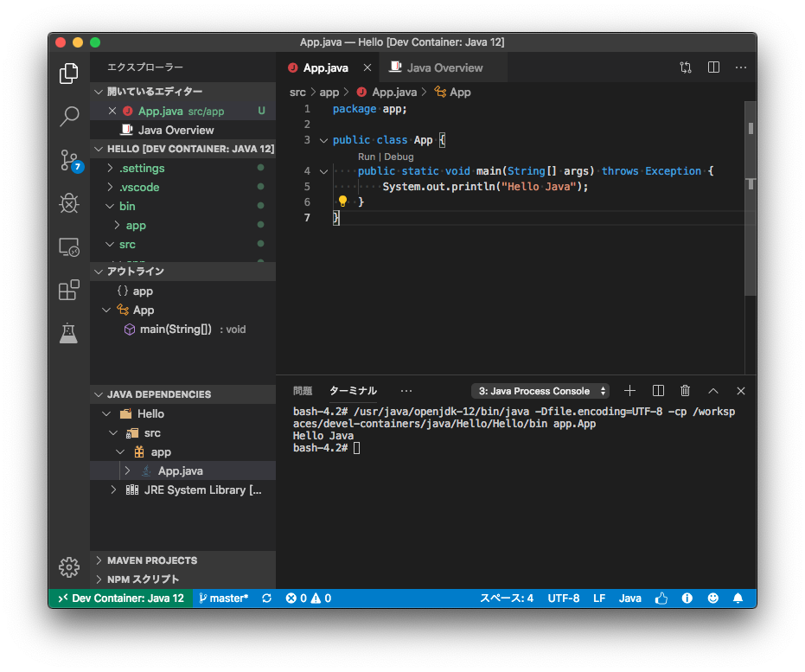Viewport: 805px width, 672px height.
Task: Click the terminal input prompt
Action: [x=357, y=448]
